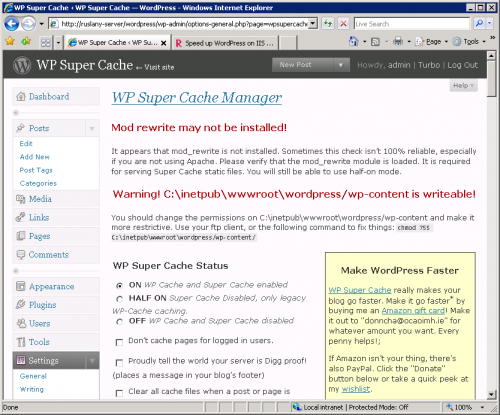Open the blank new tab button
This screenshot has height=415, width=500.
[287, 43]
